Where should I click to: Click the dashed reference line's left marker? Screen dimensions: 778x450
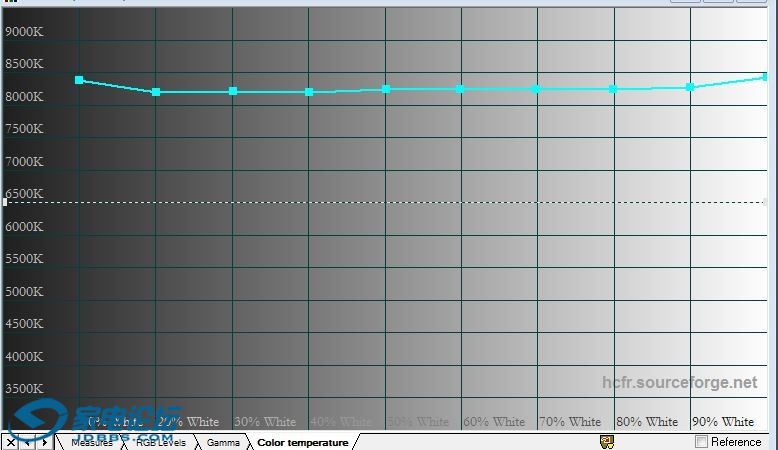click(5, 202)
